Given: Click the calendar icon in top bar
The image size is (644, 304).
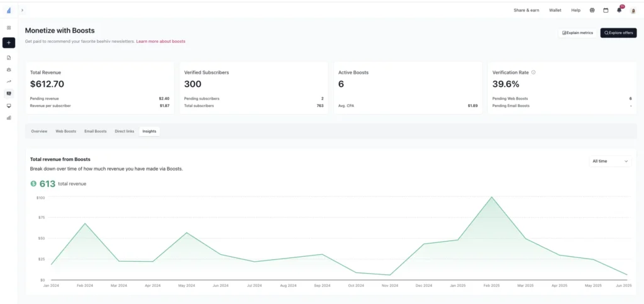Looking at the screenshot, I should (x=606, y=10).
